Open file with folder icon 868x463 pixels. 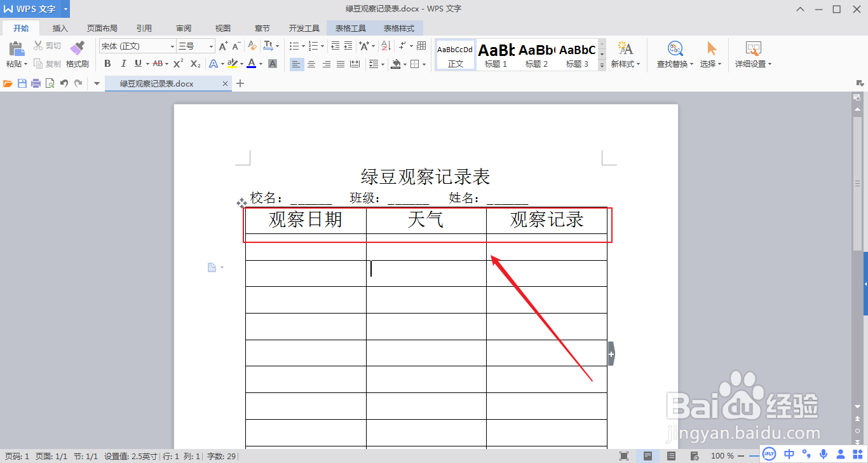click(8, 83)
